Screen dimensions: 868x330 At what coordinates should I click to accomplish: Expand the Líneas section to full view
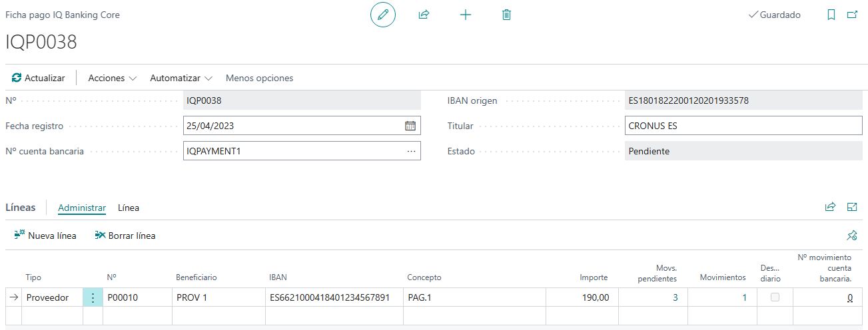[851, 207]
